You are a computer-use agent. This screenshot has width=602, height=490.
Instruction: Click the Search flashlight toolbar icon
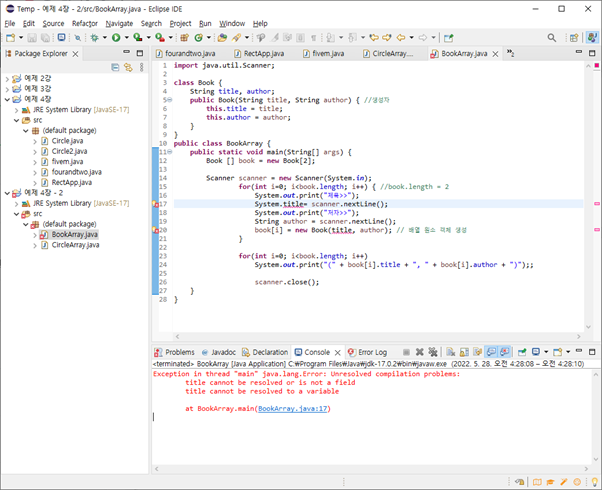tap(236, 38)
